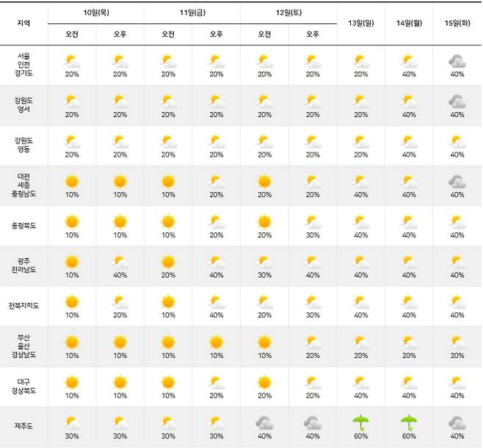The height and width of the screenshot is (448, 483).
Task: Click 강원도 영서 partly cloudy icon 11일 오전
Action: [x=168, y=101]
